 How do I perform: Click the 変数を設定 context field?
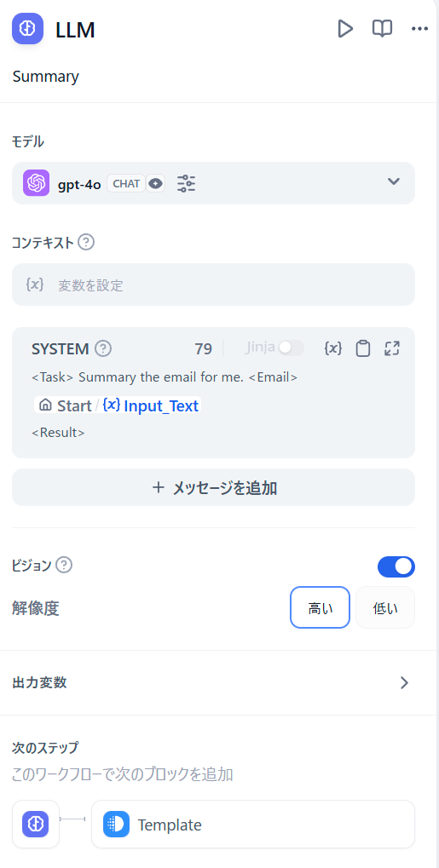213,285
